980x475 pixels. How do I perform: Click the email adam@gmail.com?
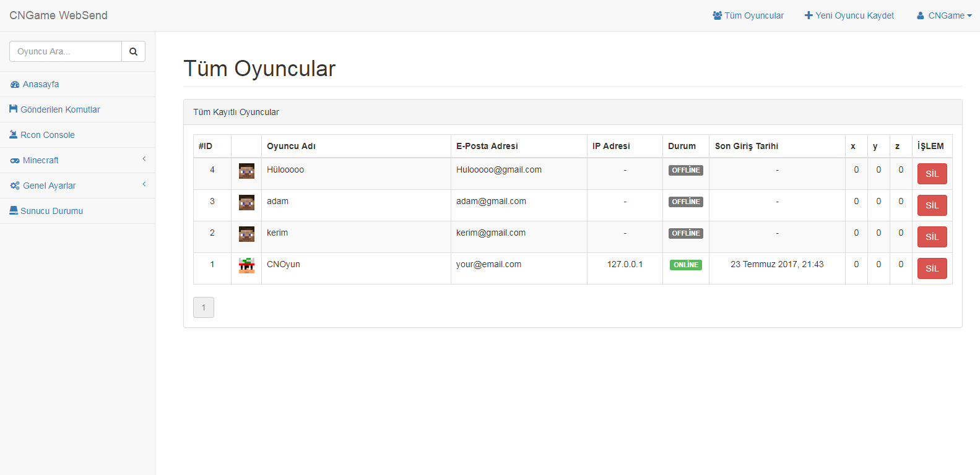point(491,201)
